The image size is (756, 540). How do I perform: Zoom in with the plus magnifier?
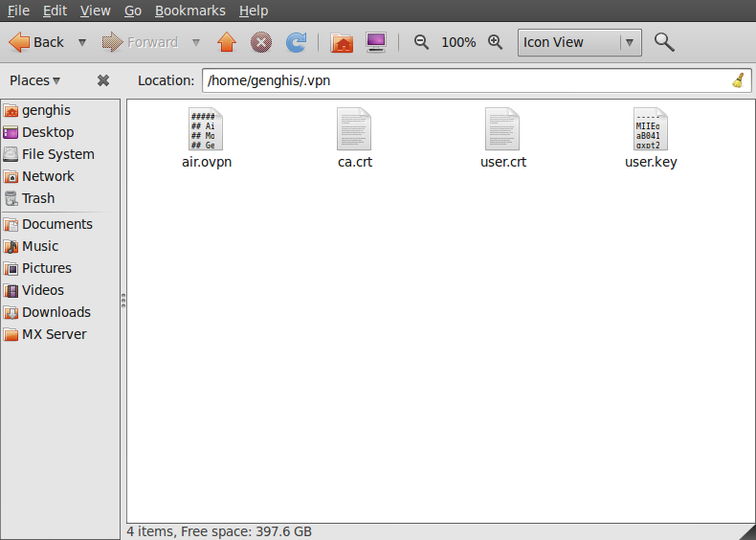click(495, 42)
